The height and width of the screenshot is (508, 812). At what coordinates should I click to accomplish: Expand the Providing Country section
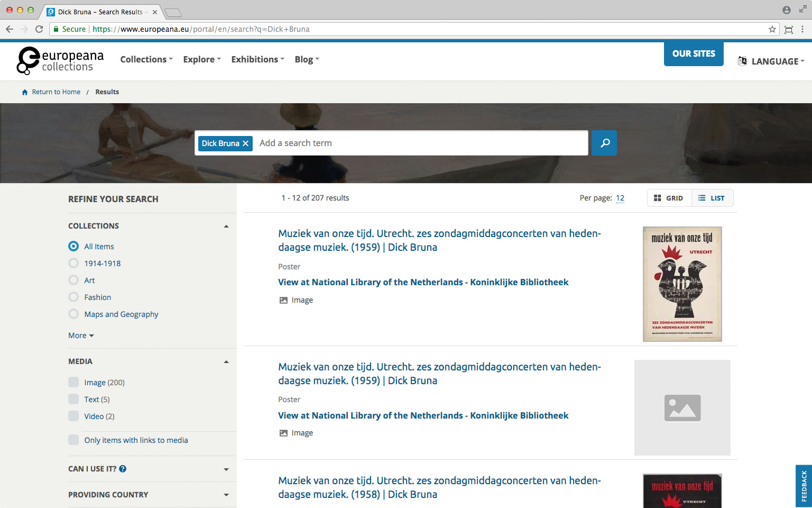pyautogui.click(x=226, y=495)
